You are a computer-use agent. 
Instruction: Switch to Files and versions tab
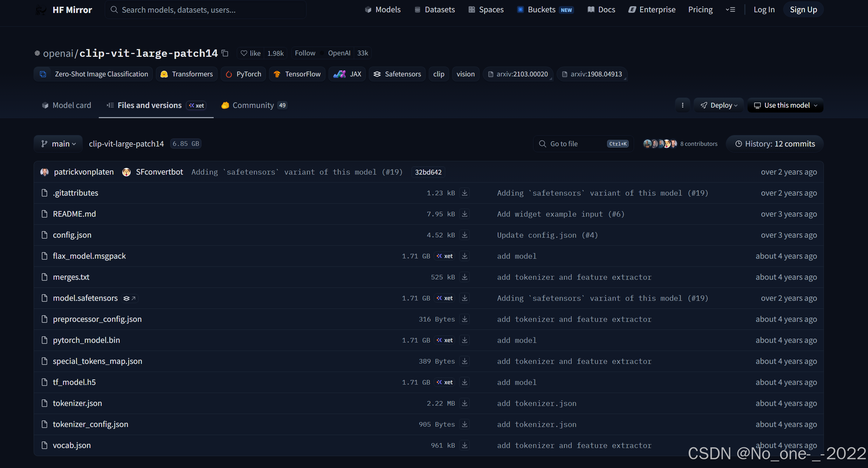[x=156, y=105]
